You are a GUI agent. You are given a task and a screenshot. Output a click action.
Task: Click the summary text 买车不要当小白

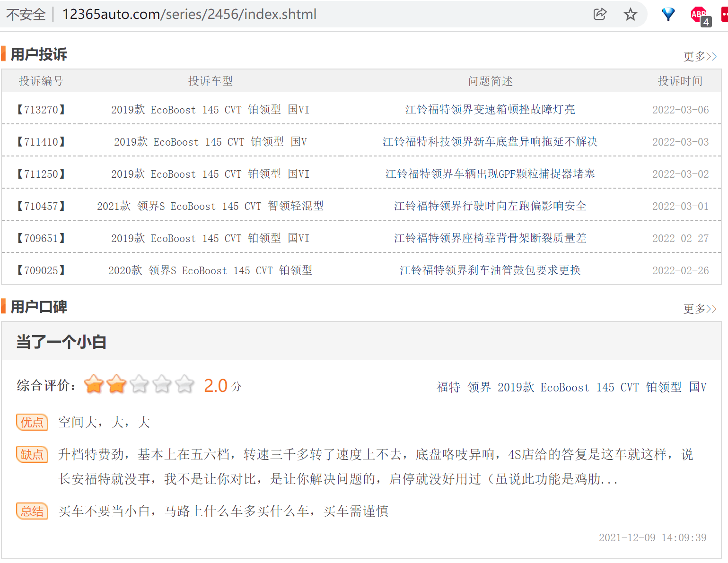click(223, 511)
